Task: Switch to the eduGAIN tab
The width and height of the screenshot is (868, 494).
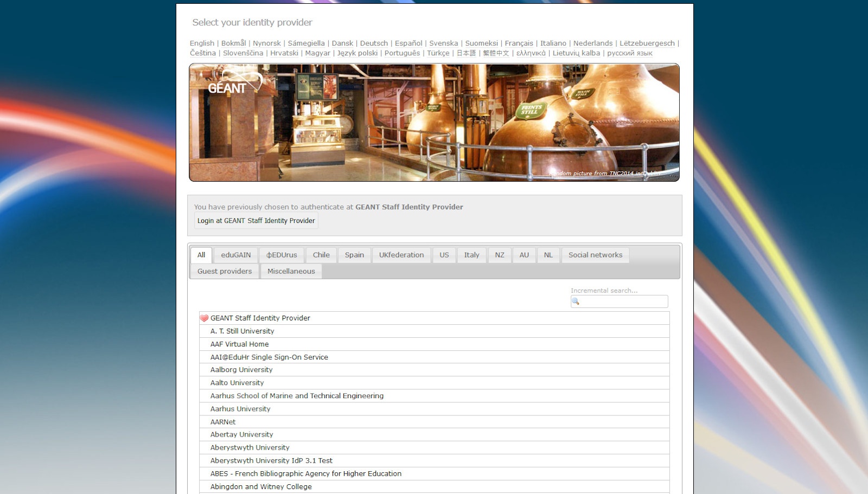Action: 236,255
